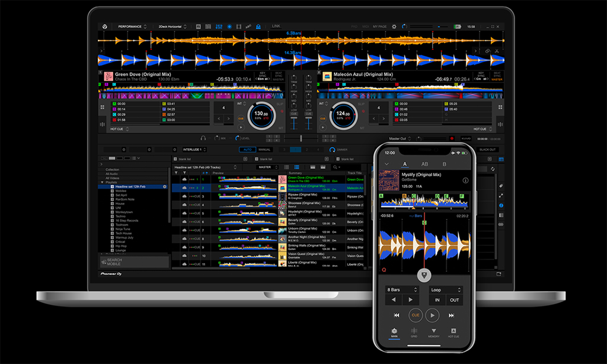607x364 pixels.
Task: Switch to AB tab on phone
Action: pos(424,164)
